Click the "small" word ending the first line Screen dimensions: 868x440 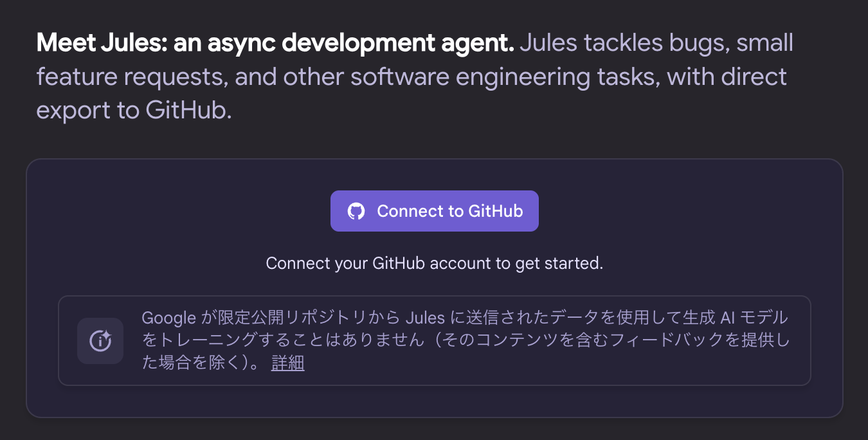764,43
